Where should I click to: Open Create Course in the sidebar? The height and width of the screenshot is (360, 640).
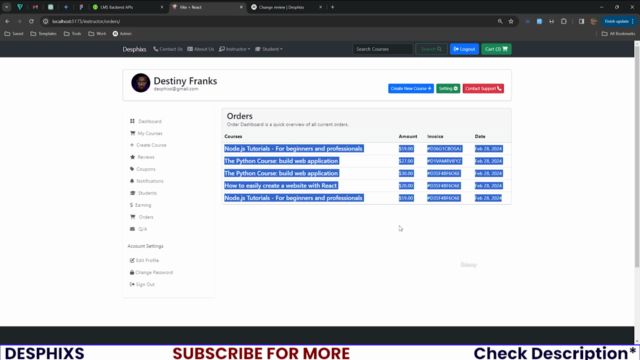pyautogui.click(x=148, y=145)
